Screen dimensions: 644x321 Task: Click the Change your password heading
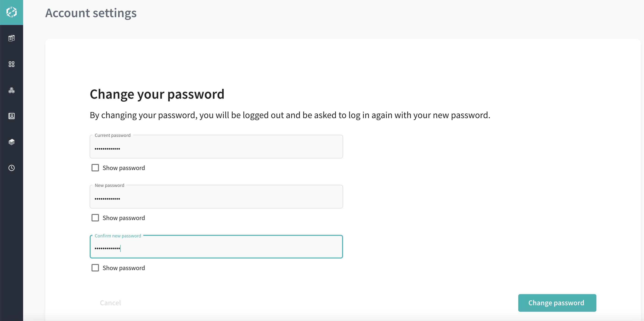pos(157,94)
